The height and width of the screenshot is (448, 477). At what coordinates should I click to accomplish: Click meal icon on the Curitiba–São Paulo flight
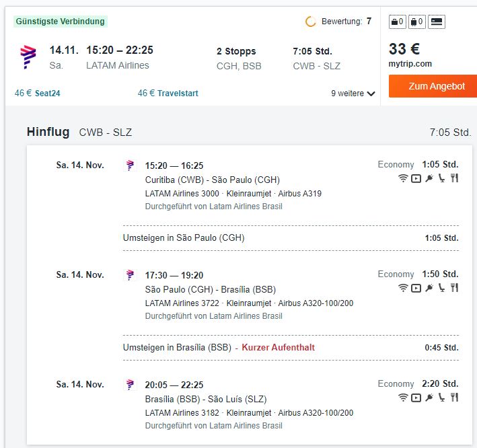coord(454,178)
